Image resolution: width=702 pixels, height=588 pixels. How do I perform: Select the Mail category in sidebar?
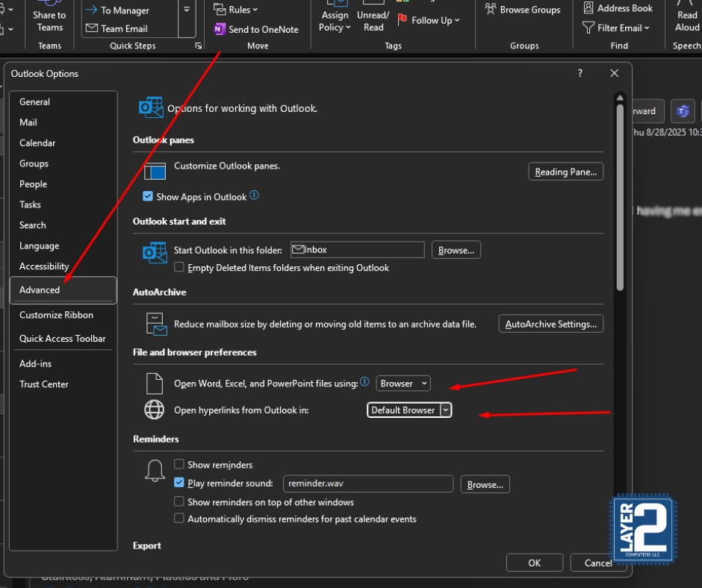28,122
